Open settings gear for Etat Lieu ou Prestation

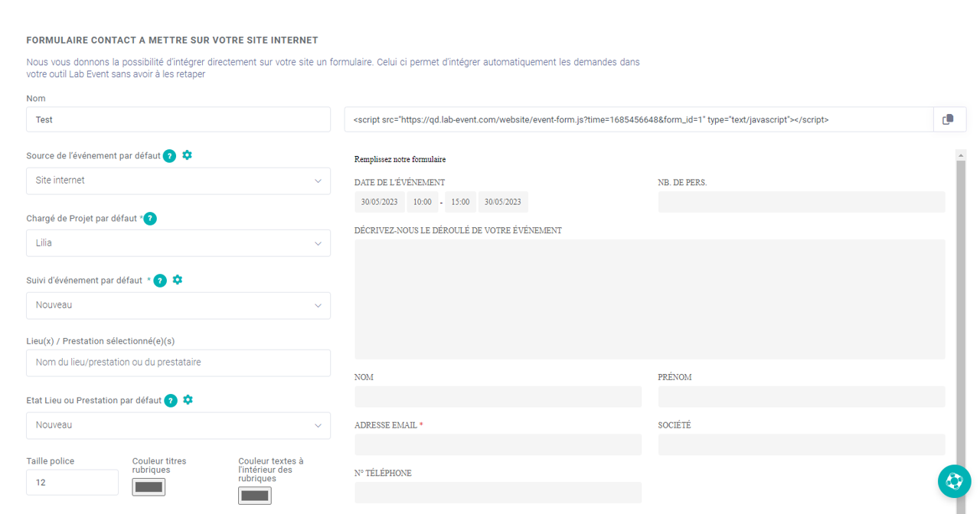(188, 400)
